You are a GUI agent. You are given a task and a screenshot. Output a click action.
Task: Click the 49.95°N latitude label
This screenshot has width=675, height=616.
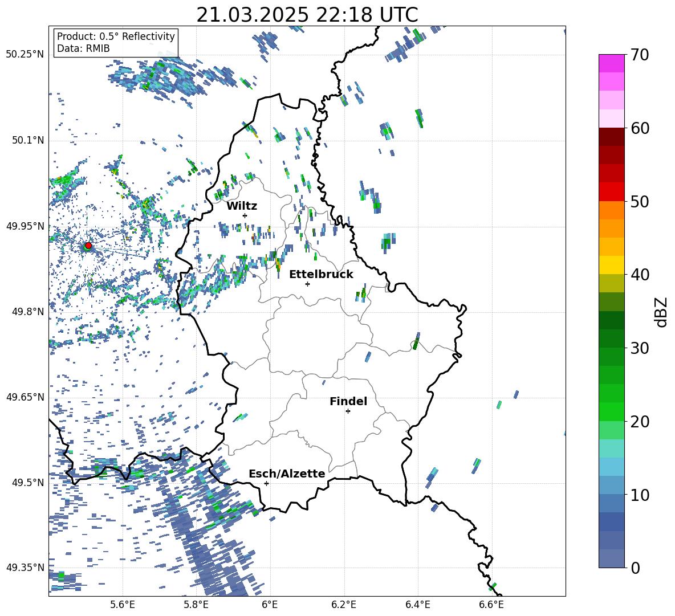pyautogui.click(x=25, y=226)
